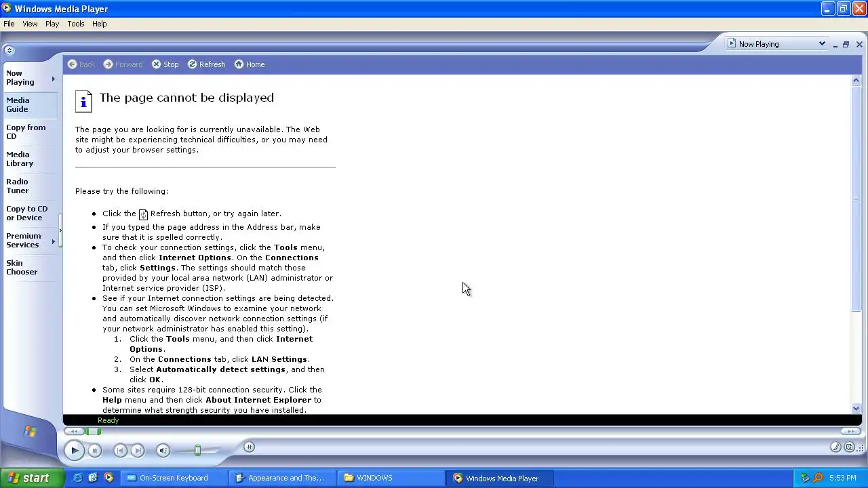The width and height of the screenshot is (868, 488).
Task: Switch to Appearance and Themes taskbar button
Action: click(281, 478)
